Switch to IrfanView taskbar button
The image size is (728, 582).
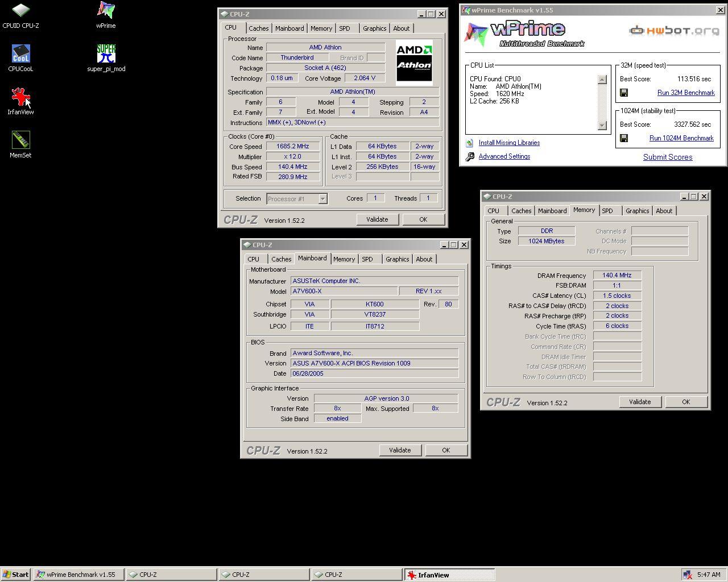click(449, 575)
